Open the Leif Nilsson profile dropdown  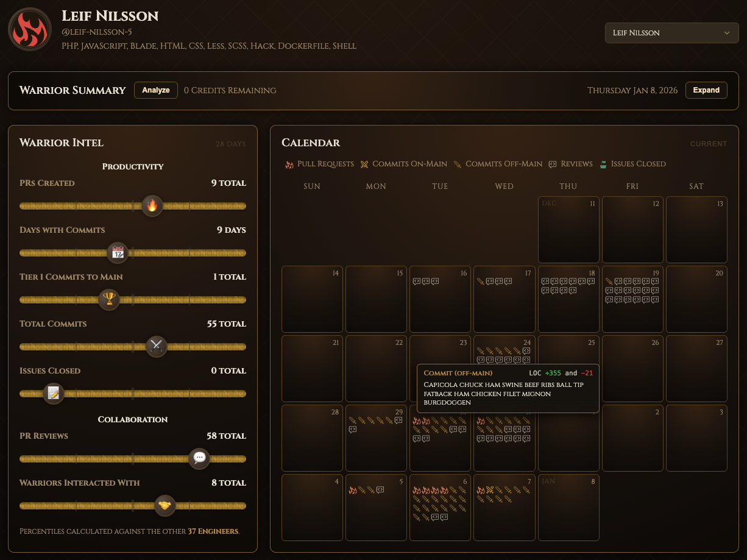(671, 33)
